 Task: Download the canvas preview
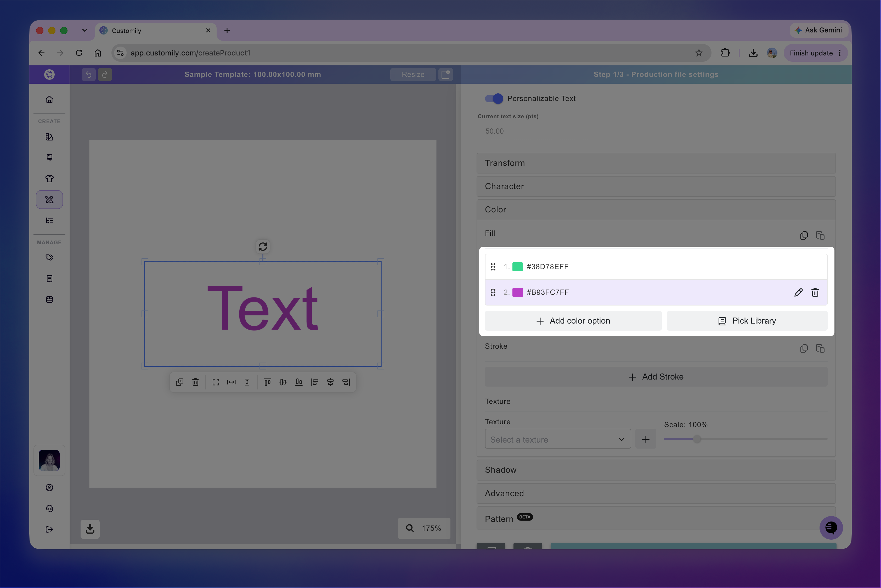(90, 529)
